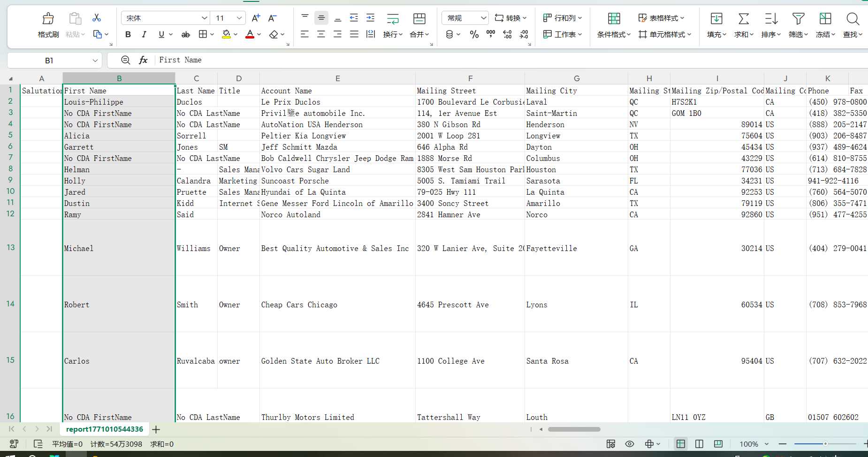Viewport: 868px width, 457px height.
Task: Open the Worksheet (工作表) menu
Action: (562, 34)
